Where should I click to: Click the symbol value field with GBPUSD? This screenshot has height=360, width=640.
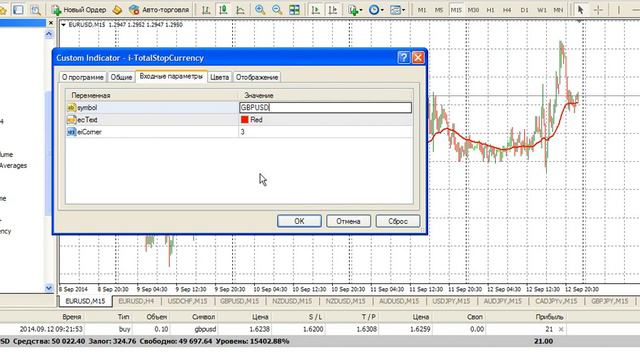tap(325, 107)
